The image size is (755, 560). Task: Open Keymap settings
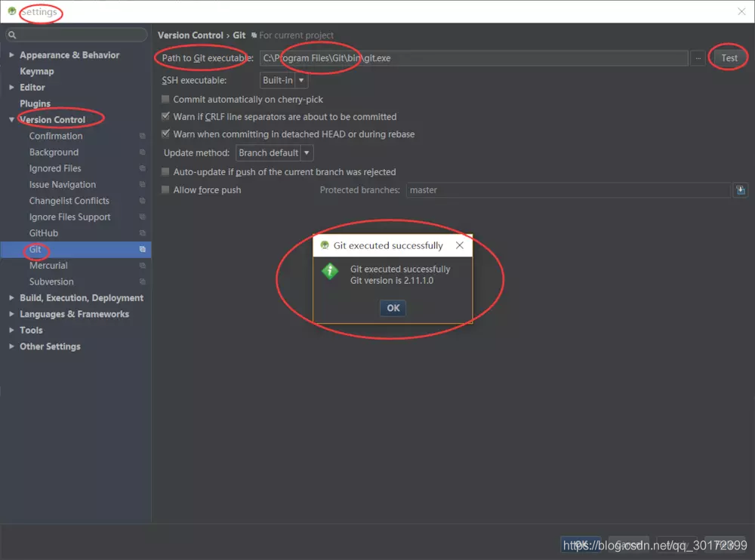(36, 71)
